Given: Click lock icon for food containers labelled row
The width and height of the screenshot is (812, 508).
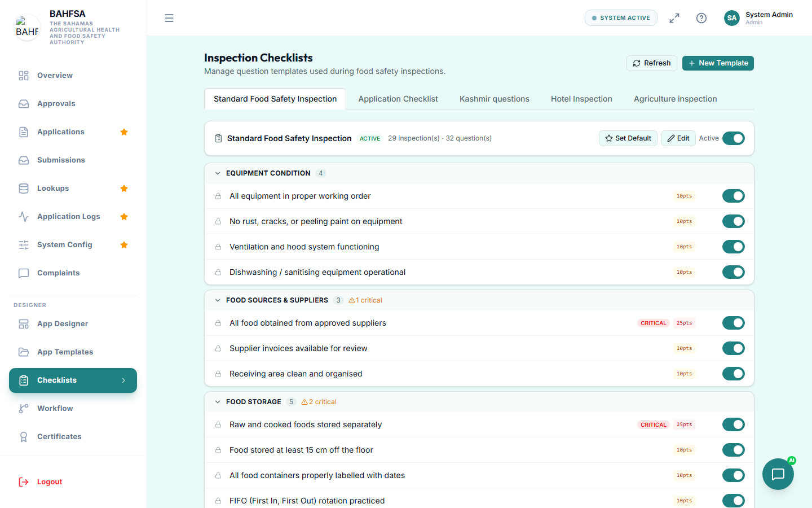Looking at the screenshot, I should point(218,475).
